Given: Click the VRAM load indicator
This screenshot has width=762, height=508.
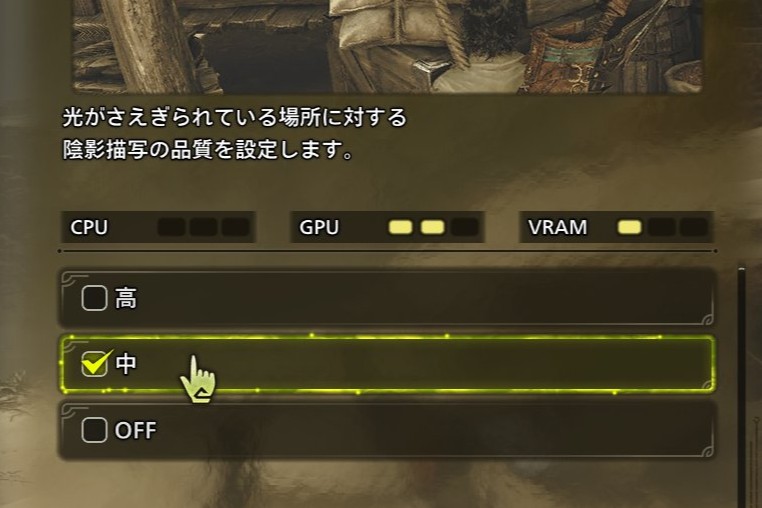Looking at the screenshot, I should [616, 227].
